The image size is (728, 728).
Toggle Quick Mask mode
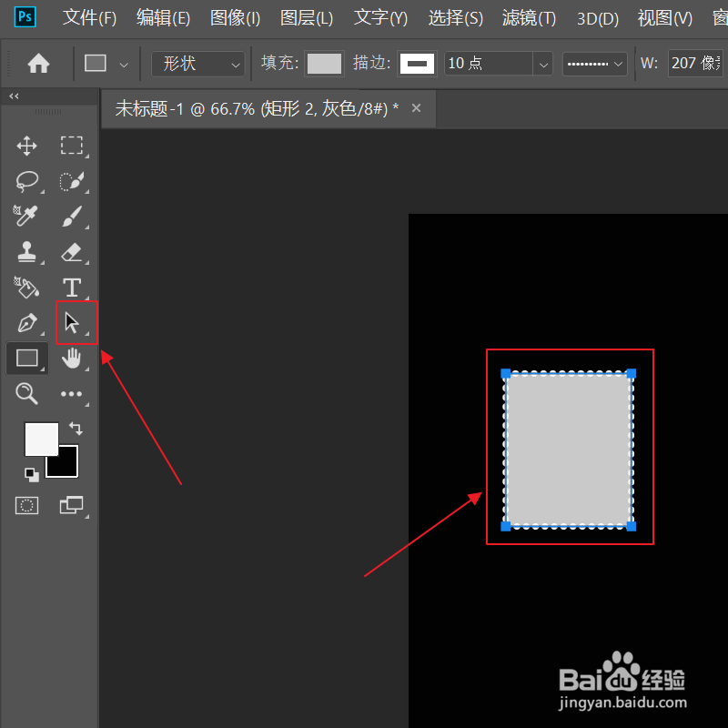pyautogui.click(x=27, y=505)
